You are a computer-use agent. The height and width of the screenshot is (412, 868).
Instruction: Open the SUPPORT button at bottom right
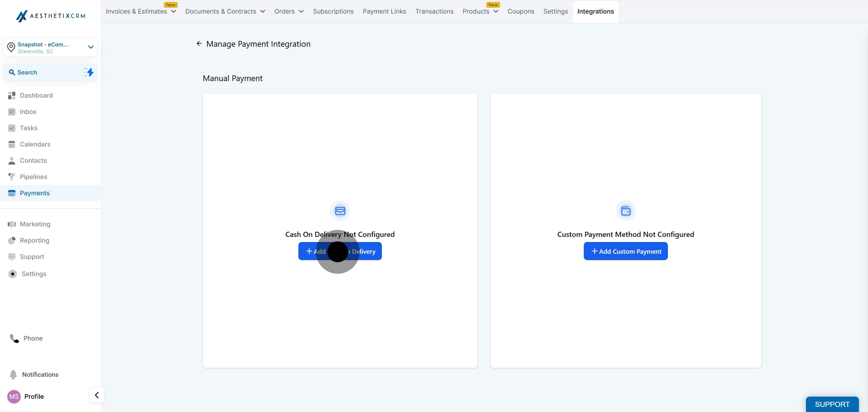832,404
